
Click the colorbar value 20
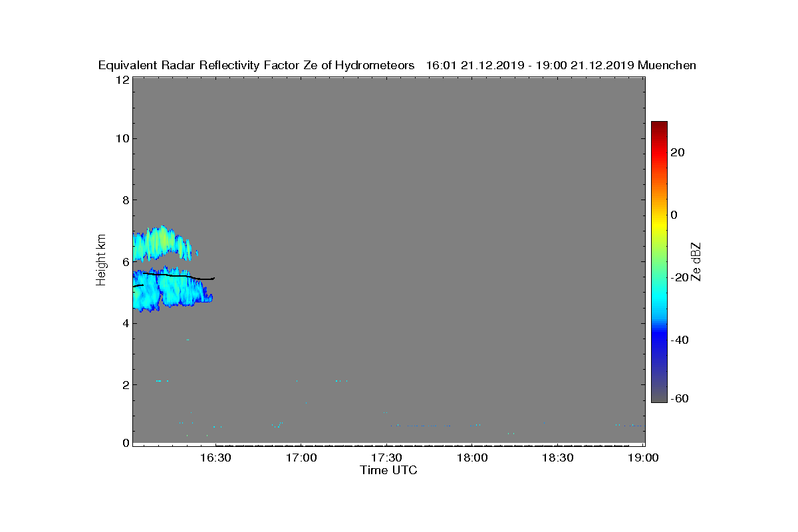678,152
